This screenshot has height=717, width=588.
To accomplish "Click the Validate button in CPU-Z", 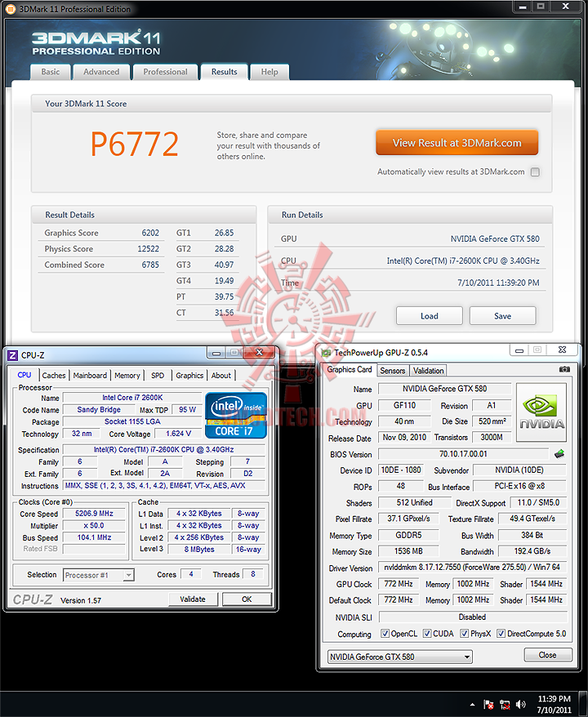I will click(193, 599).
